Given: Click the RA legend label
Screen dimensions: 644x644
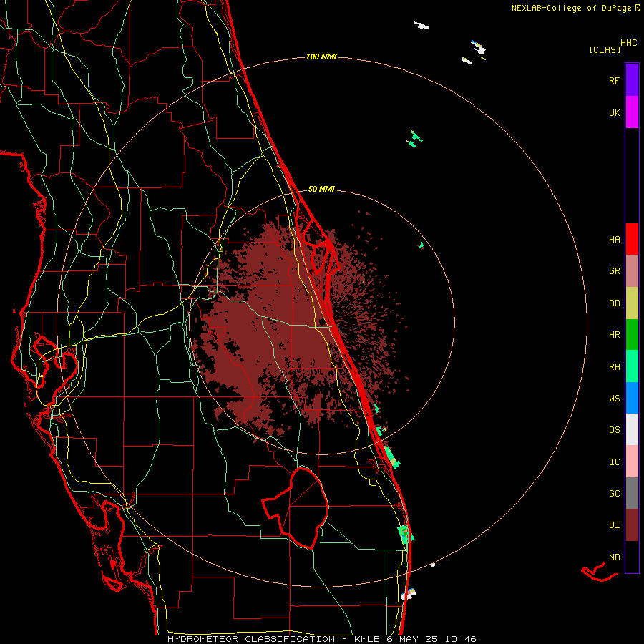Looking at the screenshot, I should coord(614,366).
